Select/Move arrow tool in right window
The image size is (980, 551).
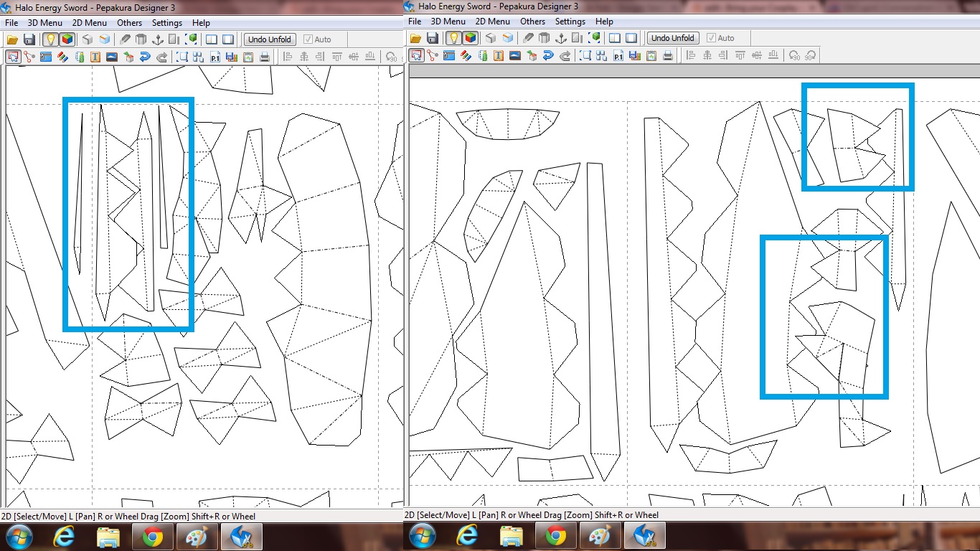pyautogui.click(x=417, y=55)
